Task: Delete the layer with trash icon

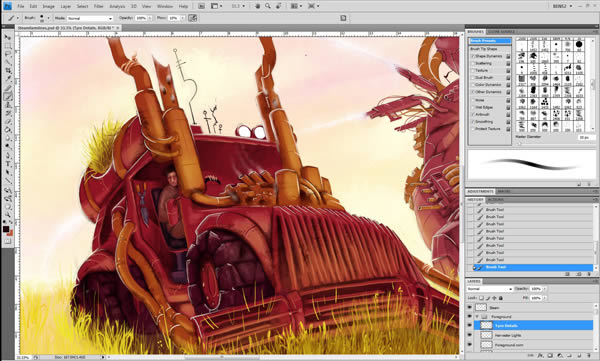Action: [x=589, y=356]
